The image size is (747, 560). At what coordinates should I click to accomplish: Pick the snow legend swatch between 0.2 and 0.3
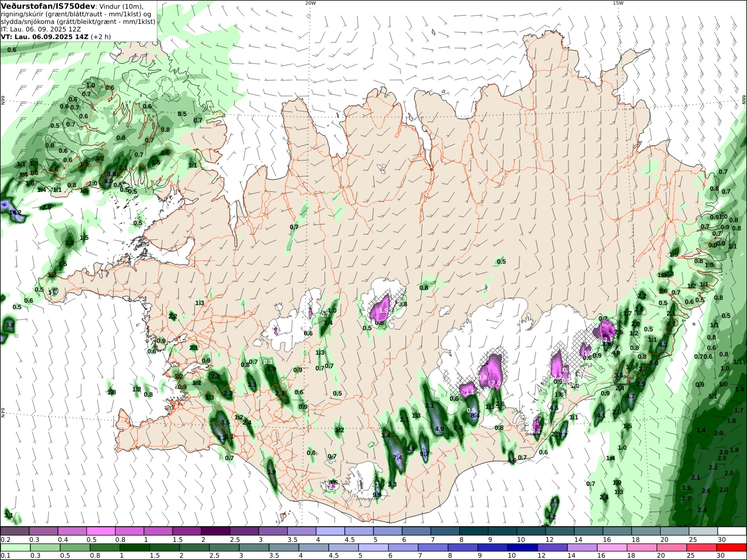[x=15, y=531]
